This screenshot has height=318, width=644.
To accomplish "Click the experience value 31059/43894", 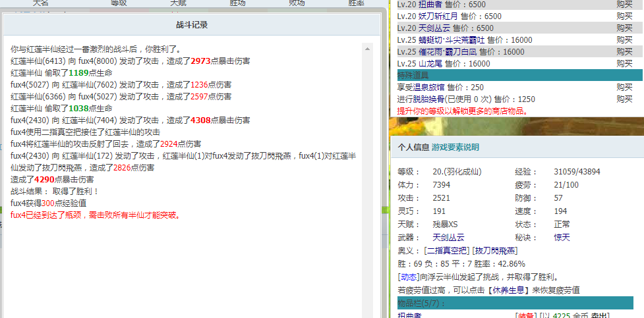I will tap(577, 172).
